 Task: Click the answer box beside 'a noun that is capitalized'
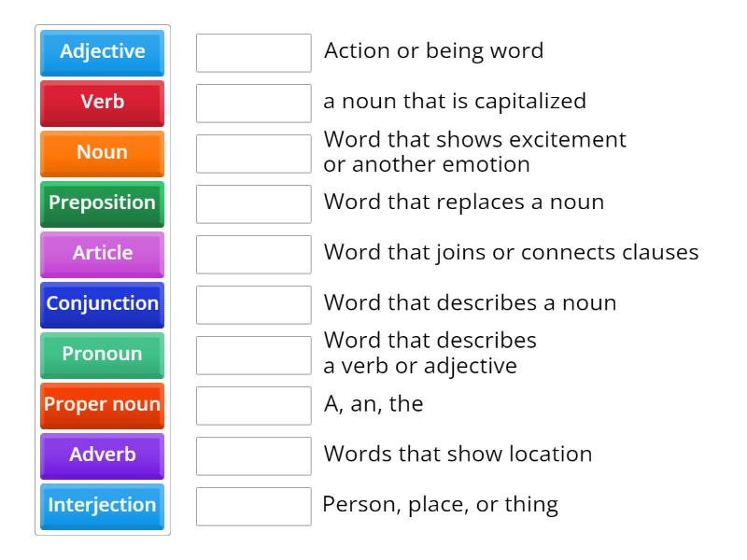[x=254, y=103]
